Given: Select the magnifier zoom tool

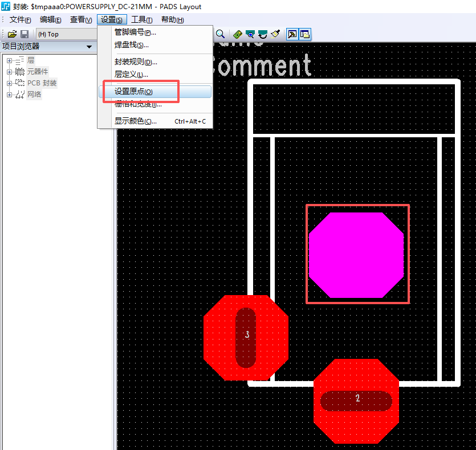Looking at the screenshot, I should coord(221,34).
